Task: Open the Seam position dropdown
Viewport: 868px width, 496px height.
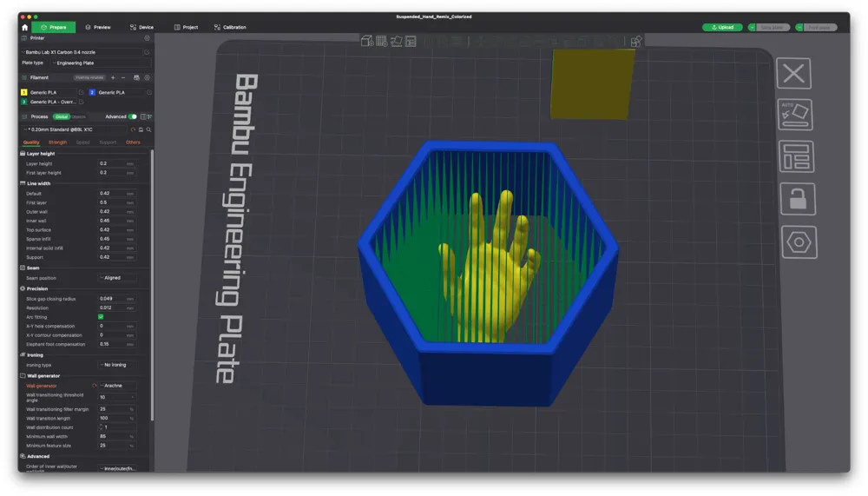Action: (x=117, y=278)
